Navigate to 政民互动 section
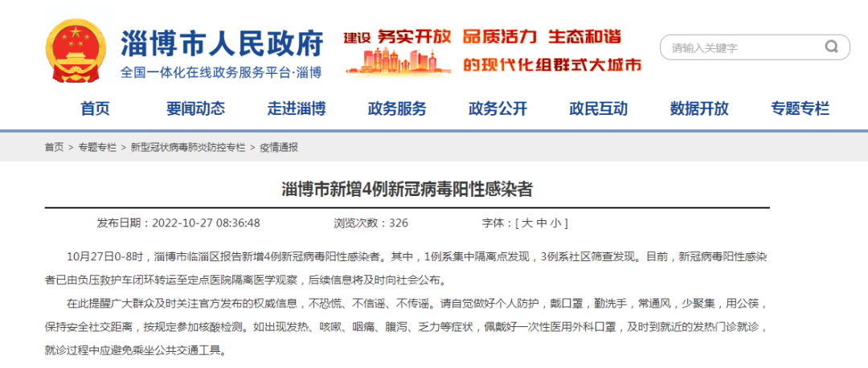The width and height of the screenshot is (868, 368). (x=598, y=108)
